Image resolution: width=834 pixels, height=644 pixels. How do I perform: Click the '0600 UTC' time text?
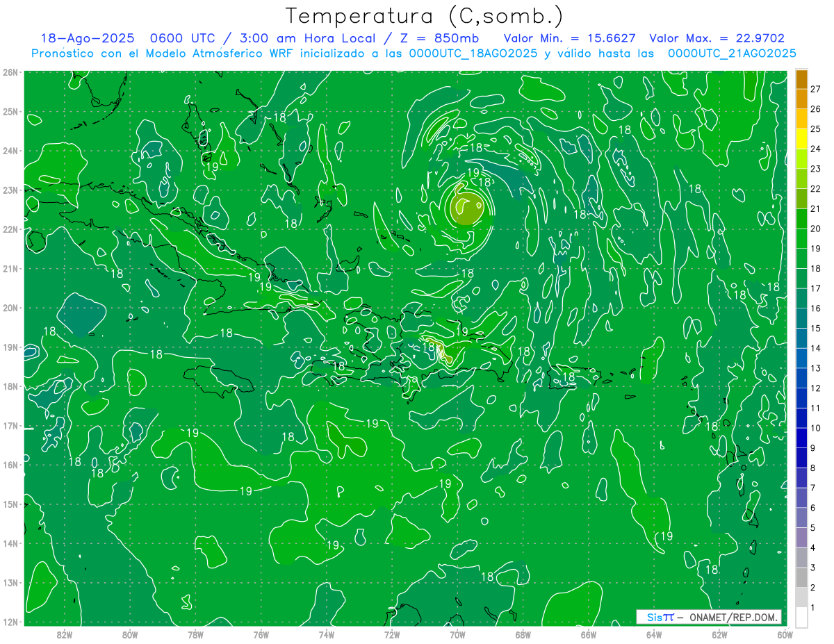coord(184,39)
